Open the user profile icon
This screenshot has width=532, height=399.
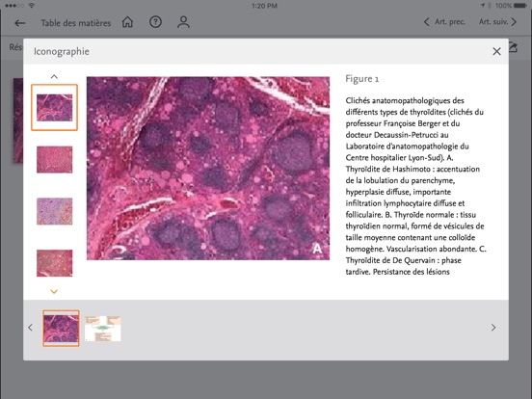click(x=183, y=22)
